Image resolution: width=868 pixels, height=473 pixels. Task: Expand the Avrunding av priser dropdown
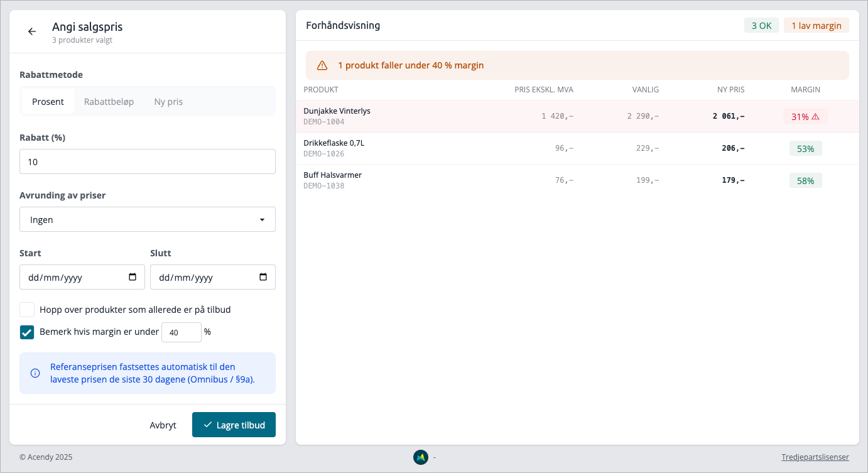tap(148, 219)
